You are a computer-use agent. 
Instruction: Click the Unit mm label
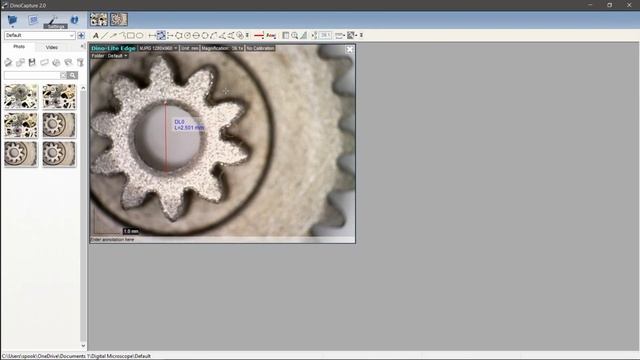(x=189, y=48)
